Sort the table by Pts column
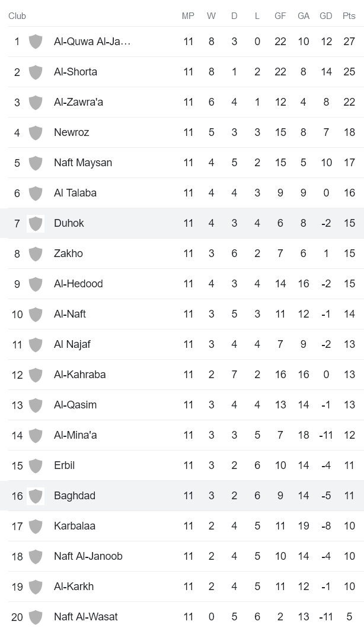The image size is (364, 634). coord(349,17)
